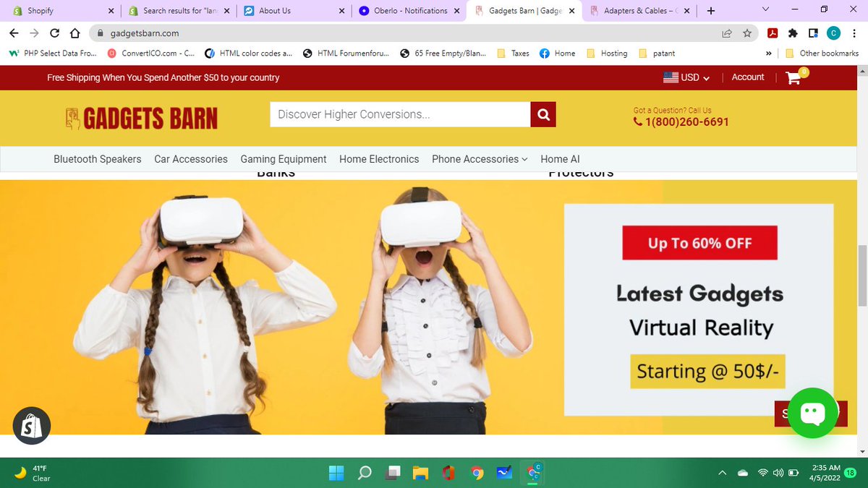Open 65 Free Empty/Blan bookmark
The height and width of the screenshot is (488, 868).
tap(443, 53)
